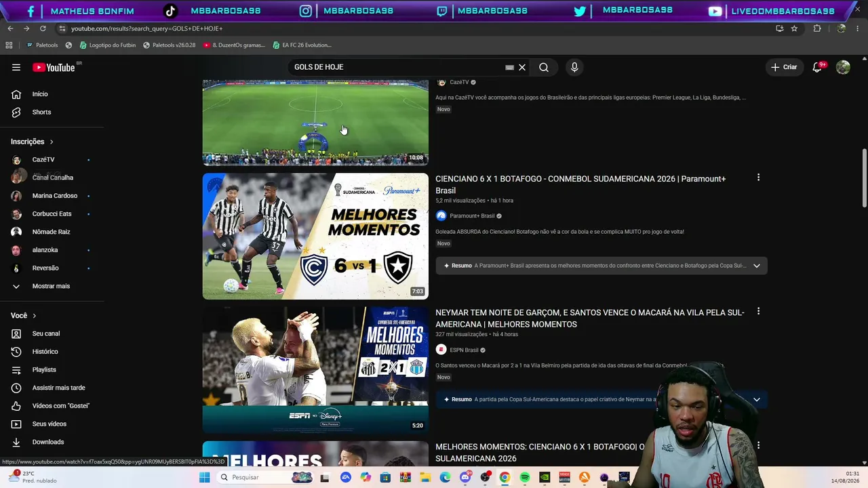Viewport: 868px width, 488px height.
Task: Open the Criar (create) button
Action: [785, 67]
